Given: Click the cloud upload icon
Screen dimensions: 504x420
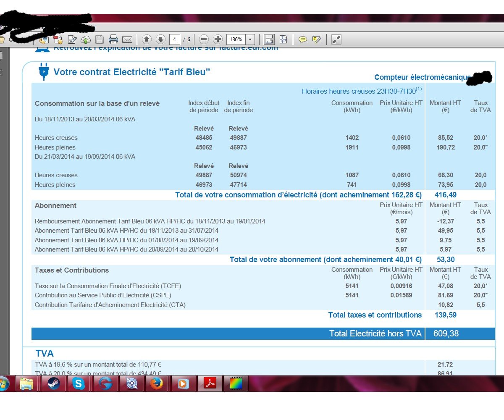Looking at the screenshot, I should click(86, 40).
